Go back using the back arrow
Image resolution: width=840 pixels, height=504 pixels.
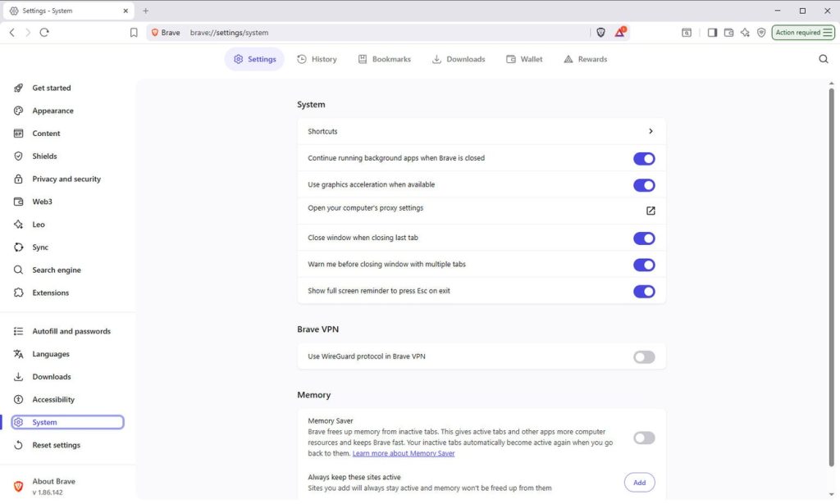click(12, 33)
